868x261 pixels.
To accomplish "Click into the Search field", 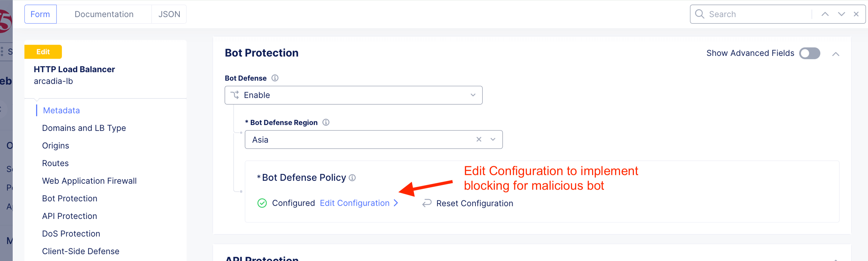I will (758, 14).
